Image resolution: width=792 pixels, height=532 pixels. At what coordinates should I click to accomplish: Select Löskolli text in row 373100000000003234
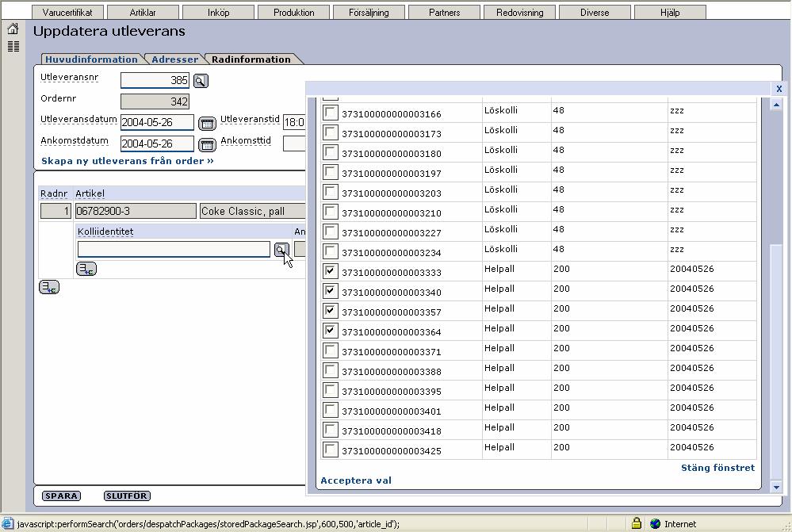click(500, 249)
